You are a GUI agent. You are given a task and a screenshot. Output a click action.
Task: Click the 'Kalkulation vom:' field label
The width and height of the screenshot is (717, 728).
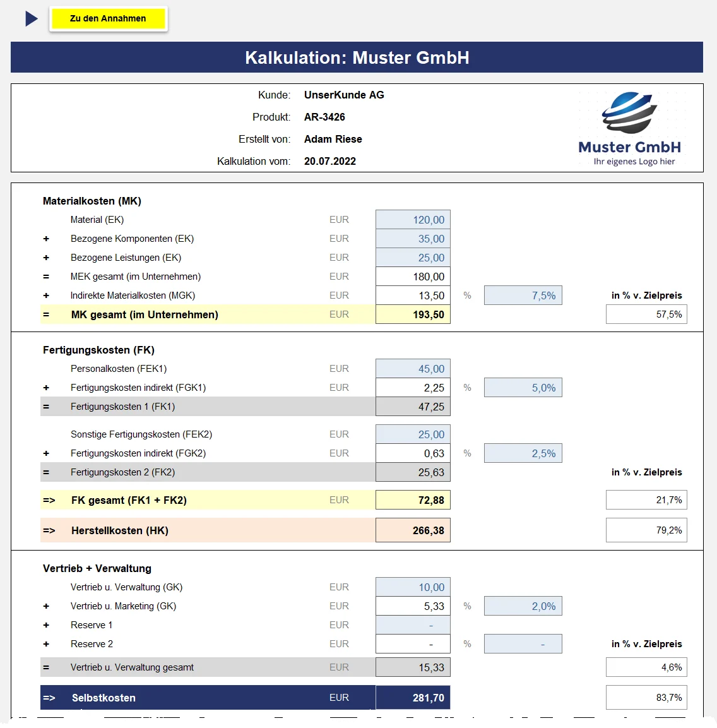point(253,161)
